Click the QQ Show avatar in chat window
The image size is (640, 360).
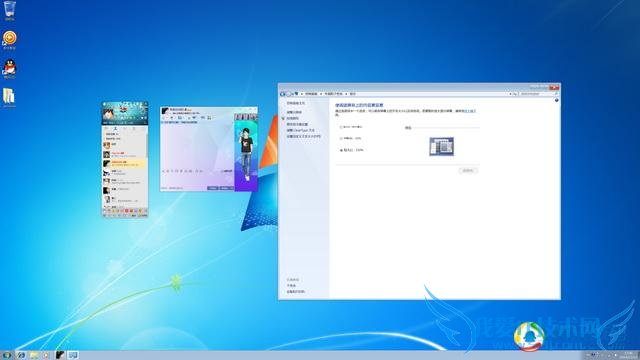[x=246, y=153]
